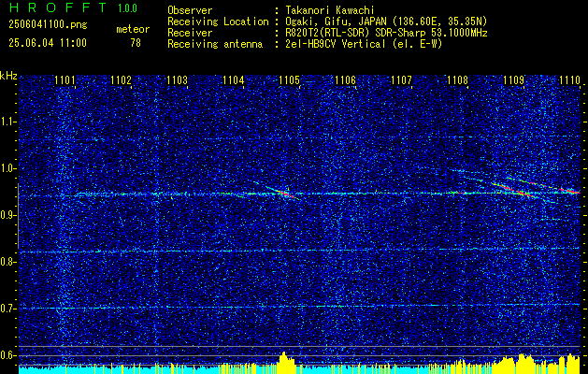
Task: Click the kHz axis unit label
Action: [8, 76]
